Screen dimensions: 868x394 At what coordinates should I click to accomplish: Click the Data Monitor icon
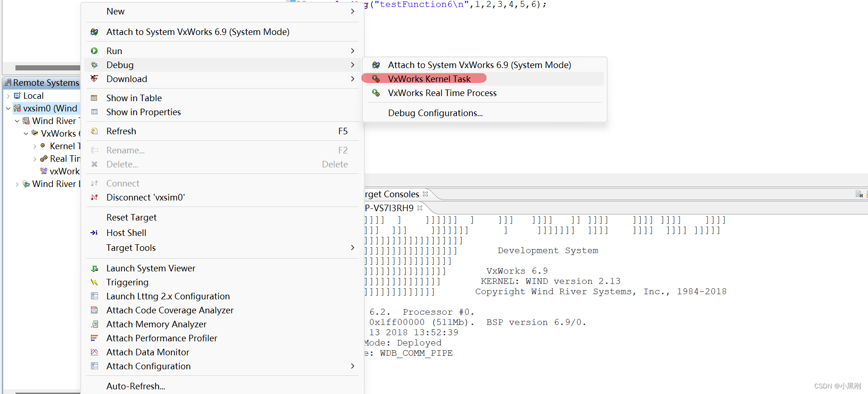pyautogui.click(x=94, y=352)
